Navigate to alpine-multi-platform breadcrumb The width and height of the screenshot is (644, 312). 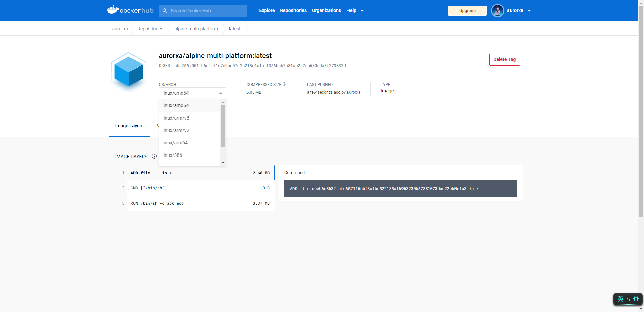tap(196, 29)
